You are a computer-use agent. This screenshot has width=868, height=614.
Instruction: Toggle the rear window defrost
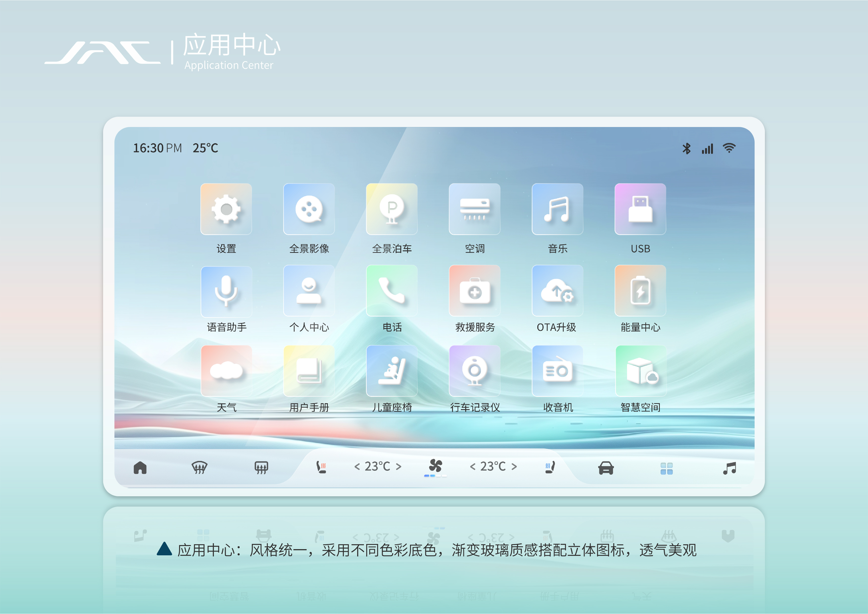pos(261,468)
